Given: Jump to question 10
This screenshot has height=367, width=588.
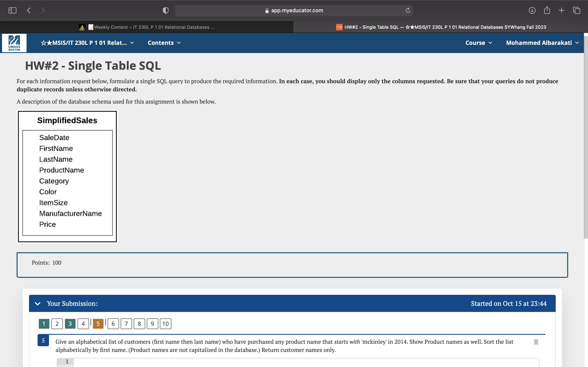Looking at the screenshot, I should (165, 324).
